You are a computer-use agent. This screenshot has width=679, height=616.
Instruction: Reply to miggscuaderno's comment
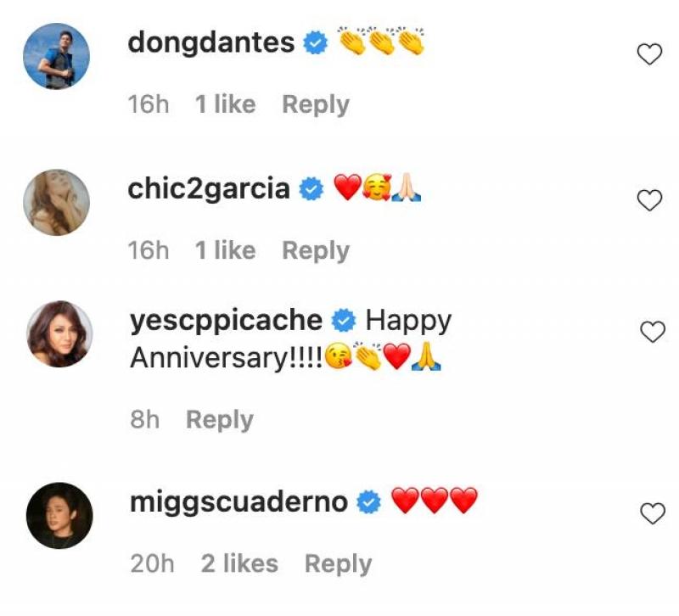click(x=338, y=563)
